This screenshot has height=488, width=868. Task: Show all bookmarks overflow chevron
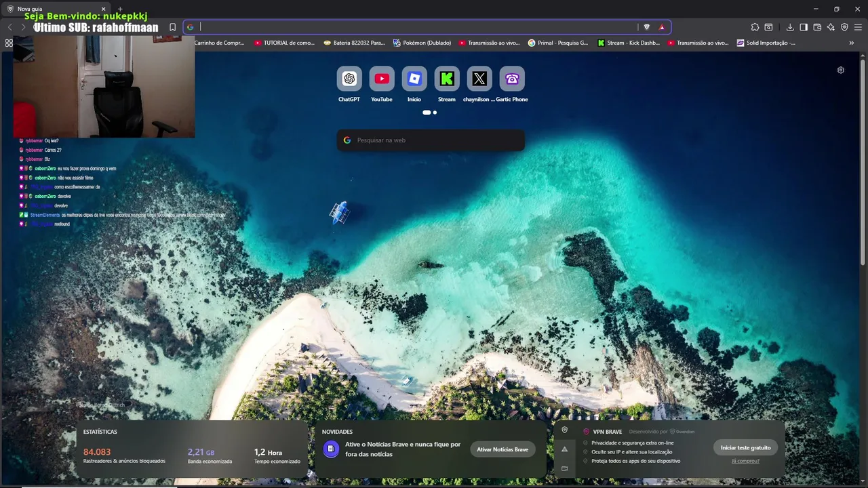click(852, 43)
